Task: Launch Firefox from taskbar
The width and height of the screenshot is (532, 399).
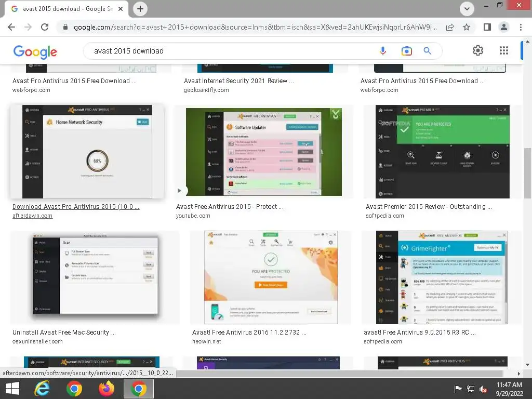Action: [x=106, y=389]
